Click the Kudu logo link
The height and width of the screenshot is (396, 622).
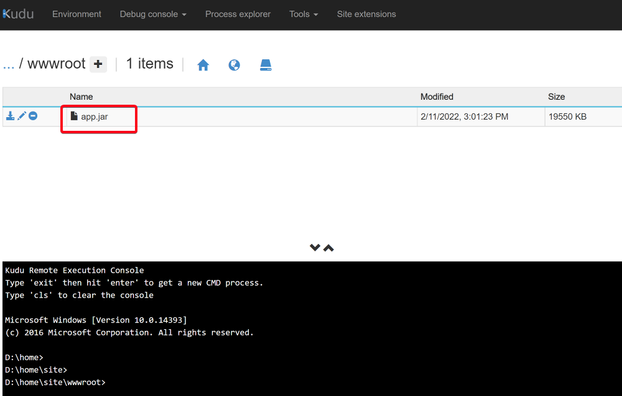point(18,14)
